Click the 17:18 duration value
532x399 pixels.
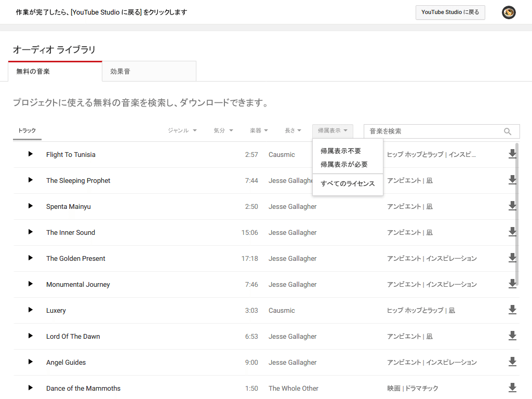[250, 259]
